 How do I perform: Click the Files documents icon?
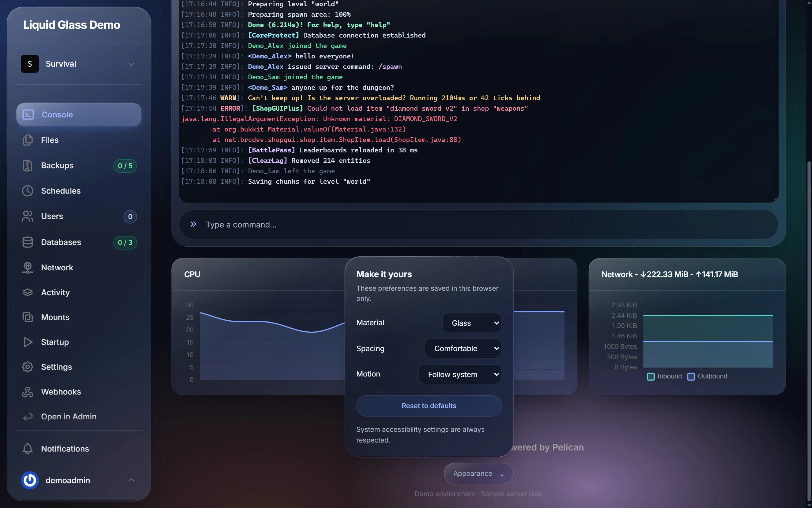coord(28,140)
